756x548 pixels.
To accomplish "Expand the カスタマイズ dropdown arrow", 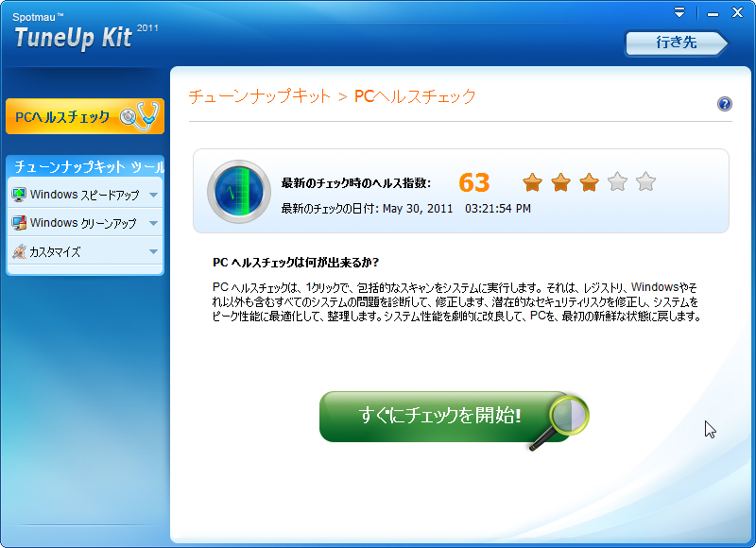I will tap(153, 251).
